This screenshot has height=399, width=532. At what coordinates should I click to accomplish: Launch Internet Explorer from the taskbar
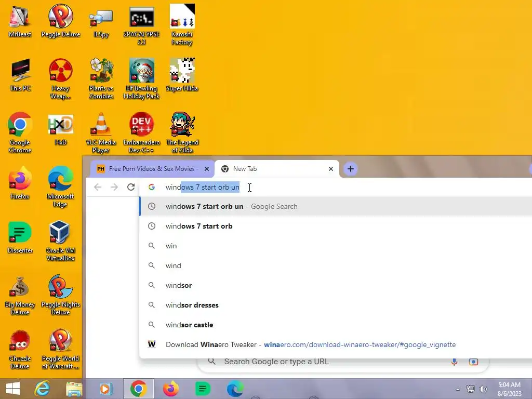[x=43, y=389]
